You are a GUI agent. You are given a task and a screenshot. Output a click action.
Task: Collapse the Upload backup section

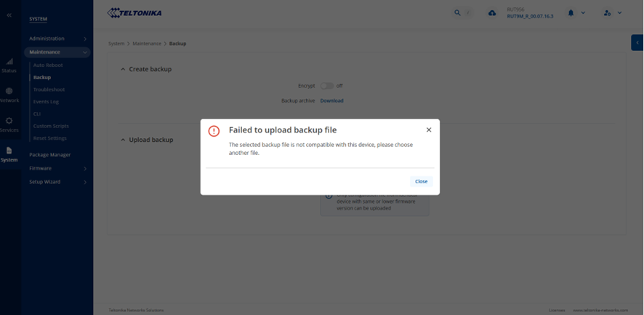[123, 140]
